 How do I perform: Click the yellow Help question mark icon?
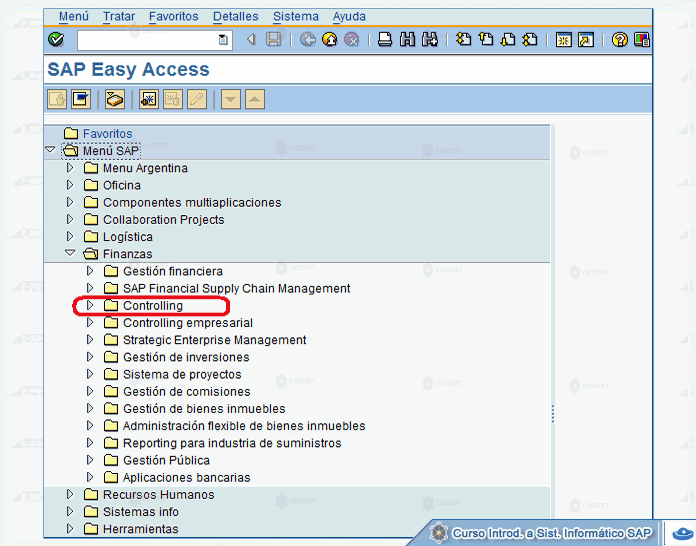point(620,40)
